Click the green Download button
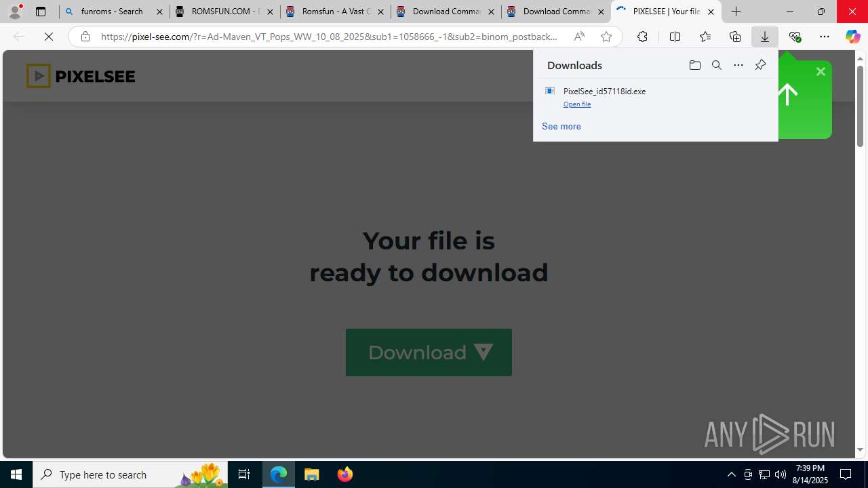868x488 pixels. tap(429, 352)
